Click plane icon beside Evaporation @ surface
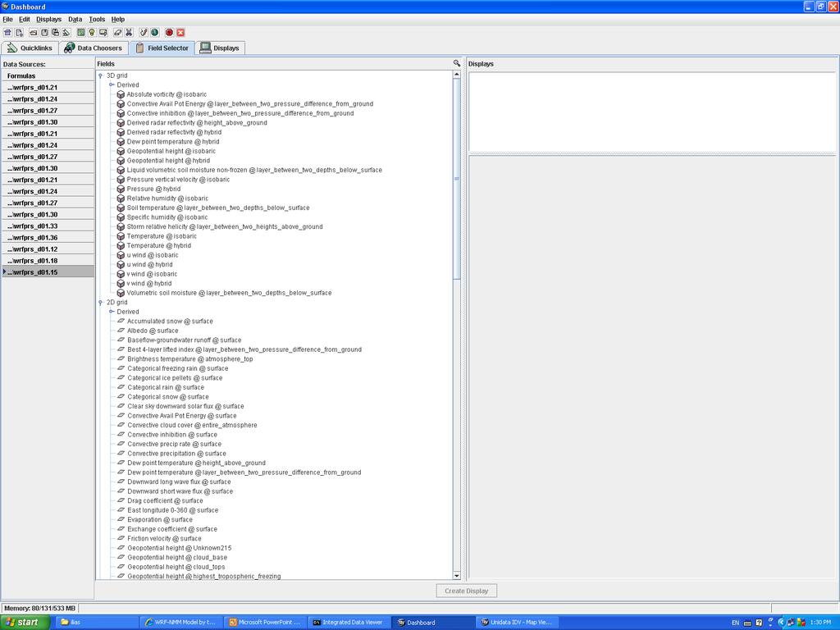Image resolution: width=840 pixels, height=630 pixels. (x=121, y=519)
